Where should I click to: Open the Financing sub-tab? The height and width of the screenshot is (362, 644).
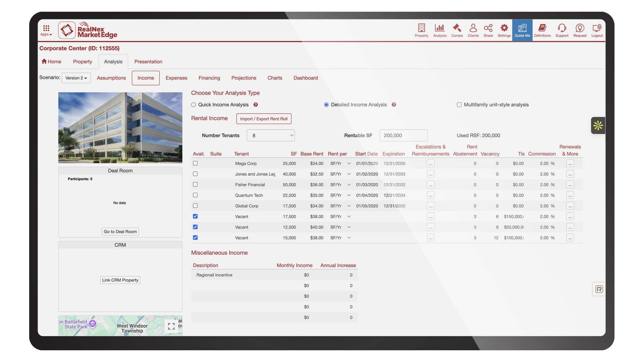coord(209,78)
